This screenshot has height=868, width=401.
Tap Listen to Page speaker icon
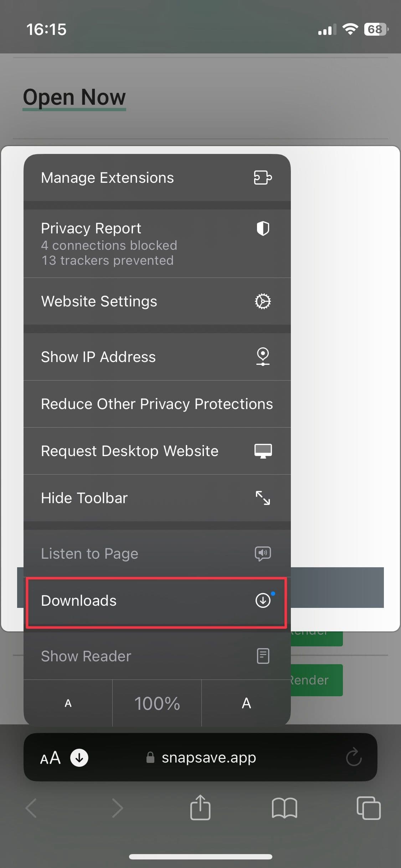point(263,554)
